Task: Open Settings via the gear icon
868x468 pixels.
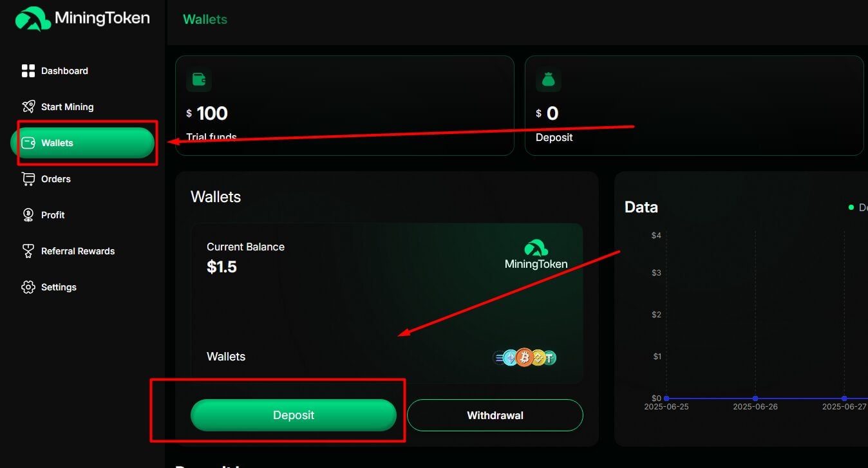Action: [x=28, y=286]
